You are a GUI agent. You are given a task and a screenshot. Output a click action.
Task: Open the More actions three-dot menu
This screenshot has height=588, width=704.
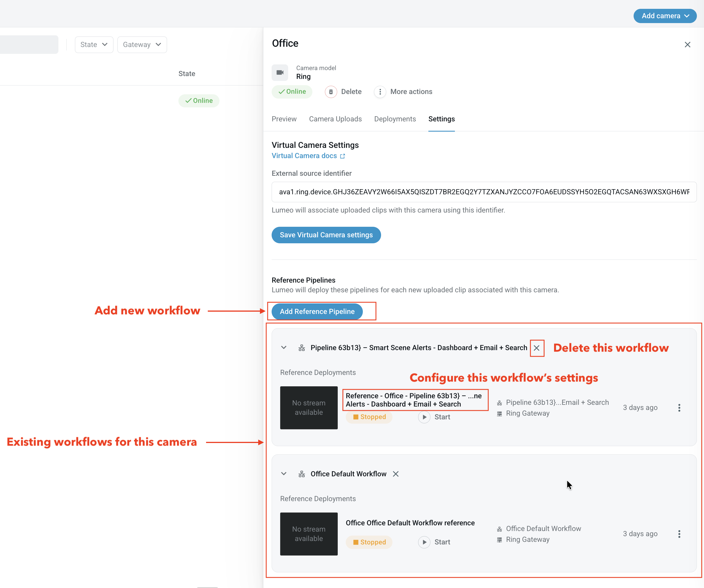(380, 92)
